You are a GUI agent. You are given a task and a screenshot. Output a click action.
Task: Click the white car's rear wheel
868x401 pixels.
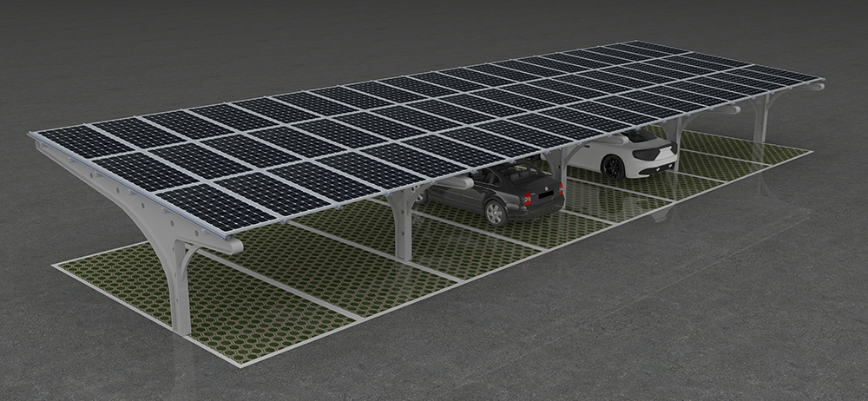click(614, 168)
